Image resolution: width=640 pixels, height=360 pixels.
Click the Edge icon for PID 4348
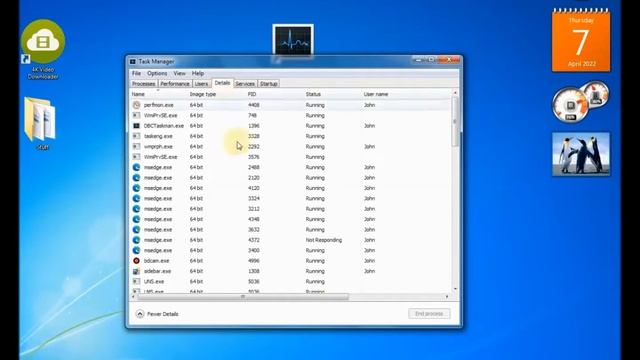pyautogui.click(x=136, y=219)
